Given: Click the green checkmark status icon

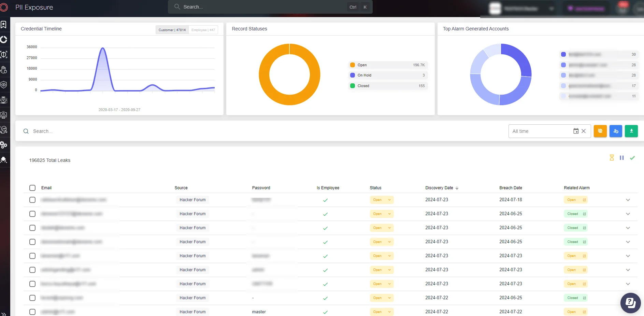Looking at the screenshot, I should point(632,158).
